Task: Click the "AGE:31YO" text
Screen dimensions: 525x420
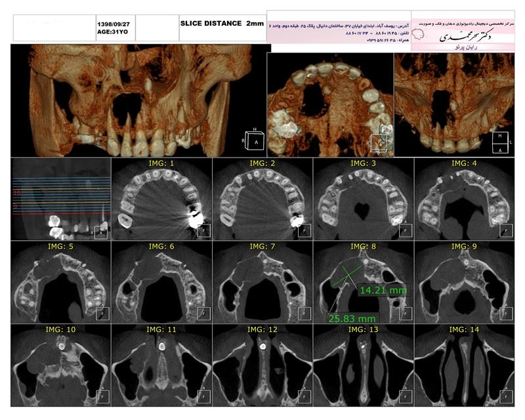Action: pyautogui.click(x=112, y=32)
